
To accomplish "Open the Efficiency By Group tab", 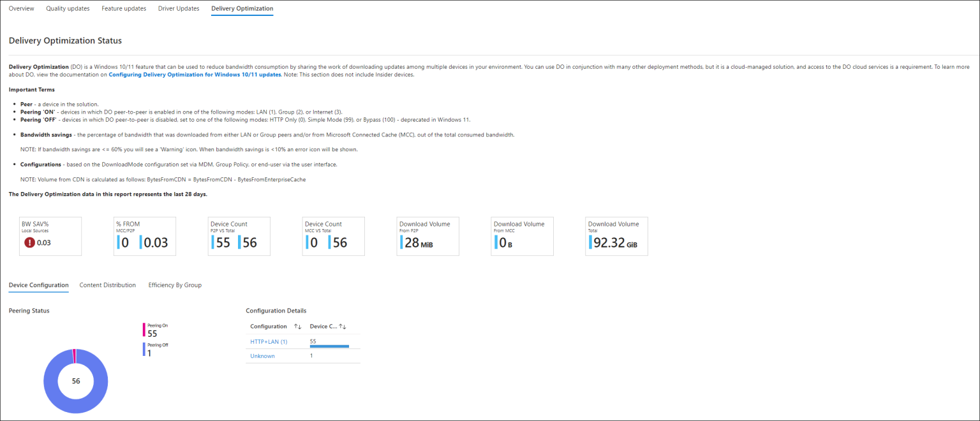I will [x=175, y=285].
